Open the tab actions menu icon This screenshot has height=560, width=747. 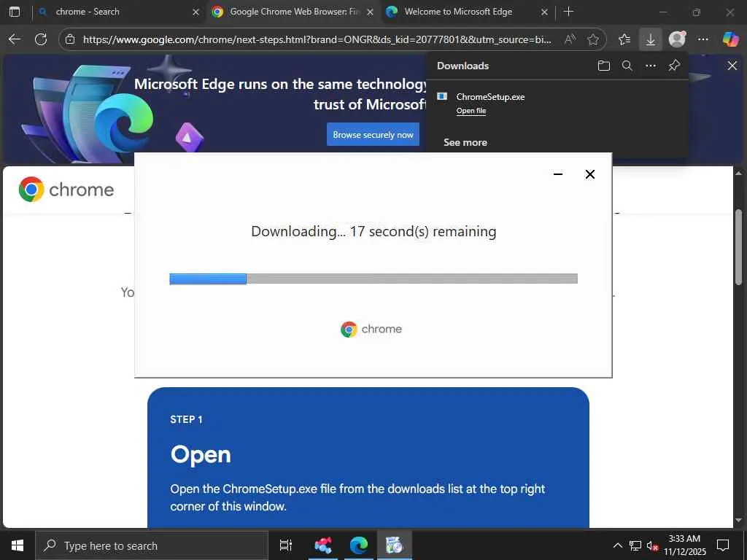[15, 12]
